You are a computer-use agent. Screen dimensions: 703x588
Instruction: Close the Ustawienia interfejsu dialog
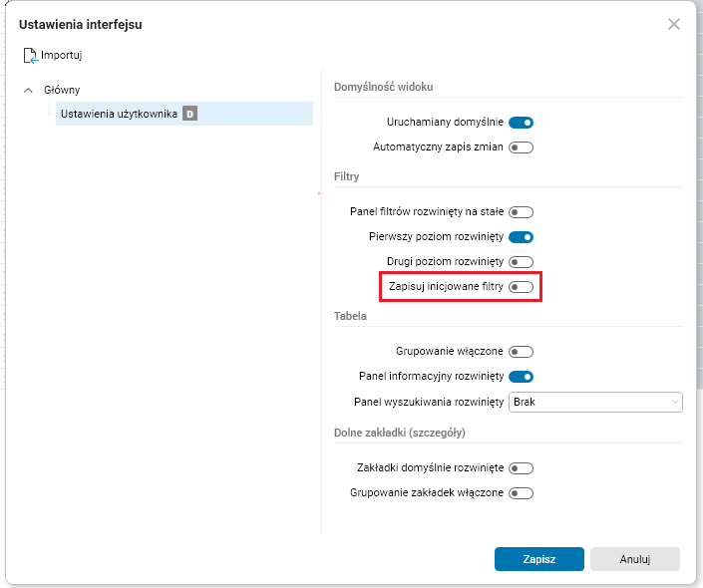(674, 24)
